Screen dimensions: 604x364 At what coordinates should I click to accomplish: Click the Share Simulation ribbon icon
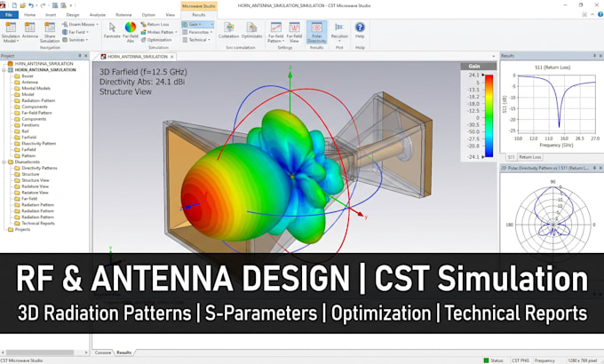tap(50, 32)
